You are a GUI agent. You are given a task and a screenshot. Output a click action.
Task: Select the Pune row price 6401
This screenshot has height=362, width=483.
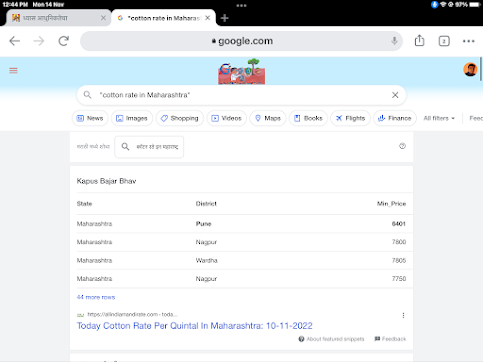[x=399, y=224]
